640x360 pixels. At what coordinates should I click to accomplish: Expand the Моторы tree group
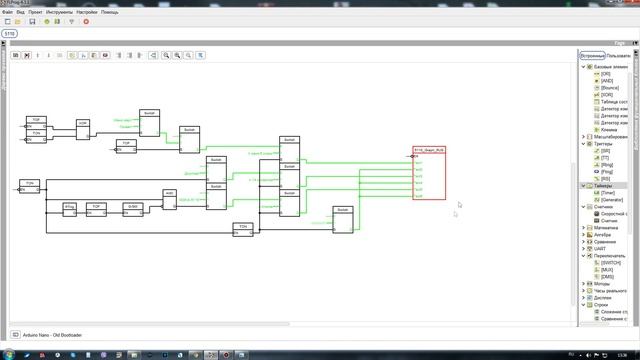click(x=583, y=283)
